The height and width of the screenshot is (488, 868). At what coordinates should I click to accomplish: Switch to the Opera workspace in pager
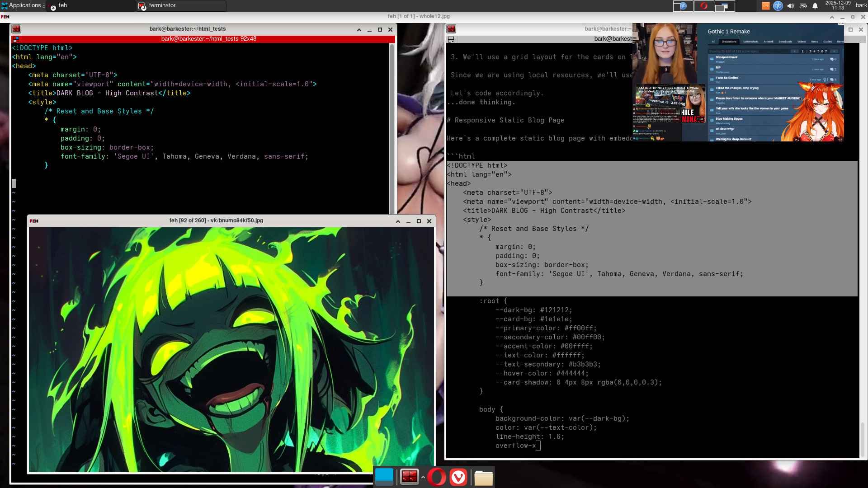point(704,6)
